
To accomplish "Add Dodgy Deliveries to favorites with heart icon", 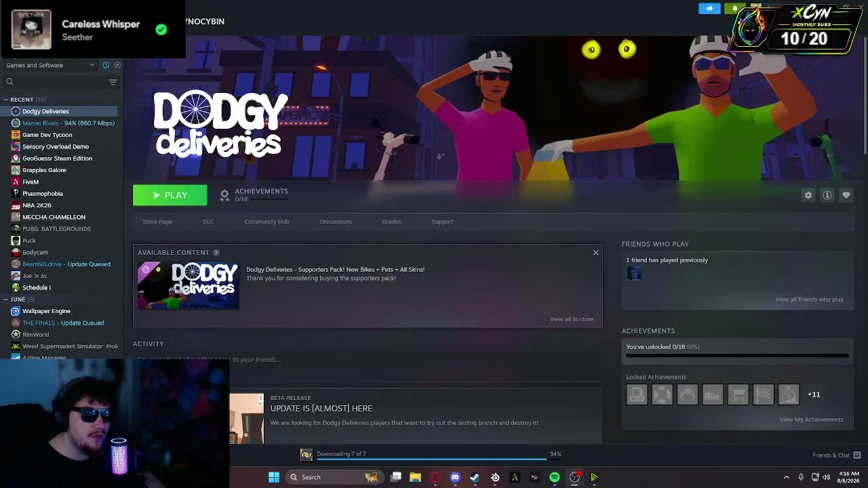I will pyautogui.click(x=846, y=195).
